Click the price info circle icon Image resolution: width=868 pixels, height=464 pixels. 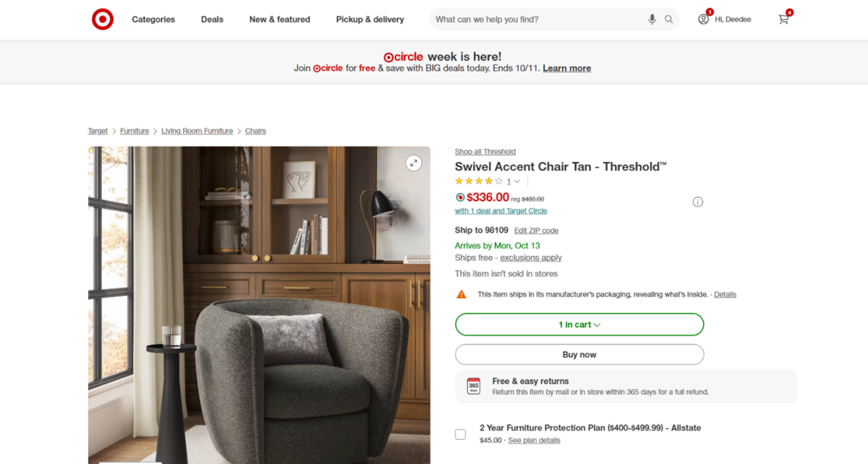pyautogui.click(x=697, y=202)
